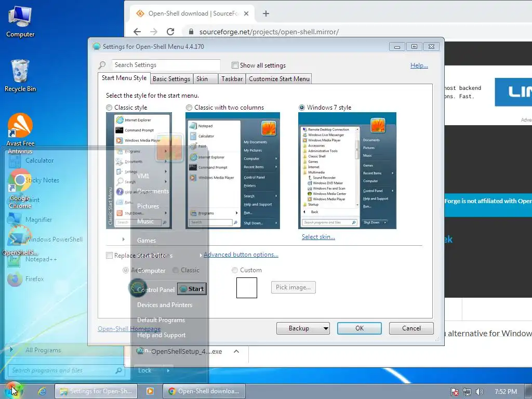Viewport: 532px width, 399px height.
Task: Open Internet Explorer from the taskbar
Action: coord(42,391)
